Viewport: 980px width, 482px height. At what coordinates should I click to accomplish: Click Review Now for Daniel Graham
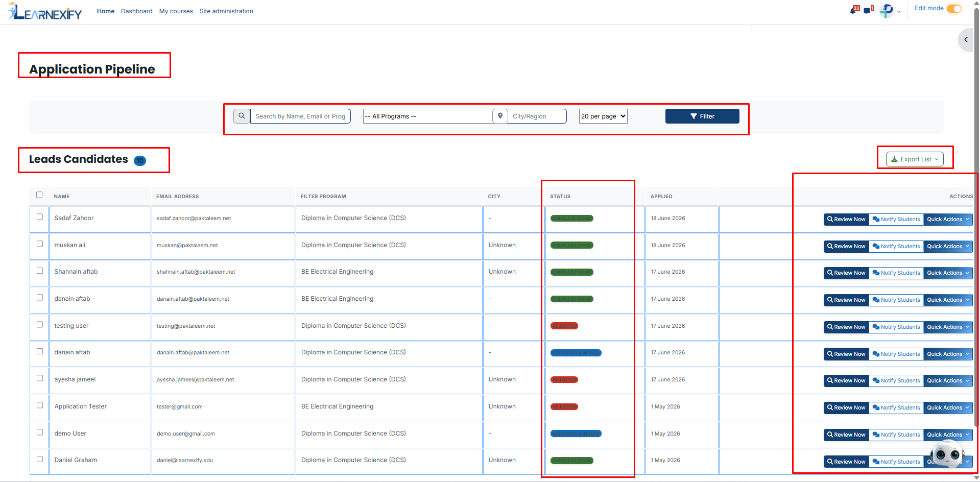point(846,462)
